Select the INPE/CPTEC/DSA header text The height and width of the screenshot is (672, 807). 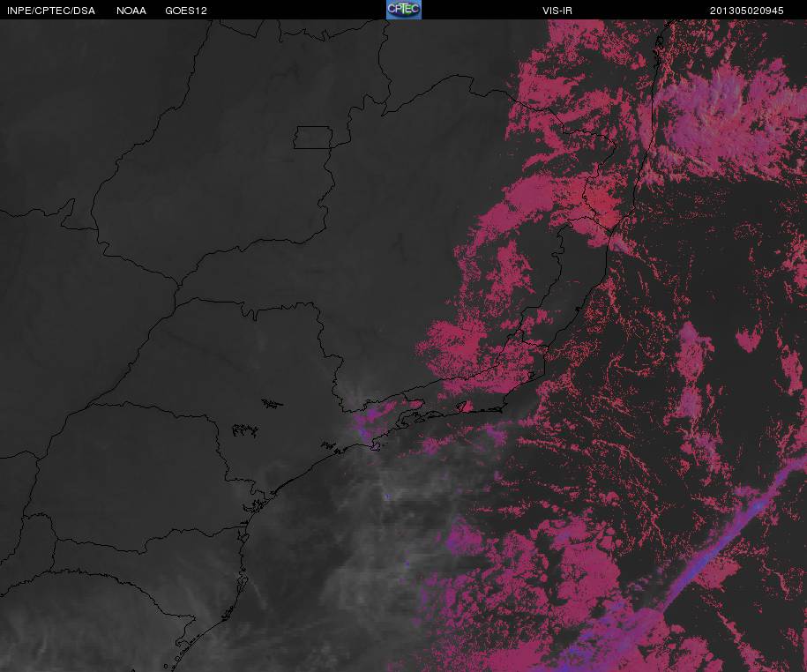tap(51, 11)
